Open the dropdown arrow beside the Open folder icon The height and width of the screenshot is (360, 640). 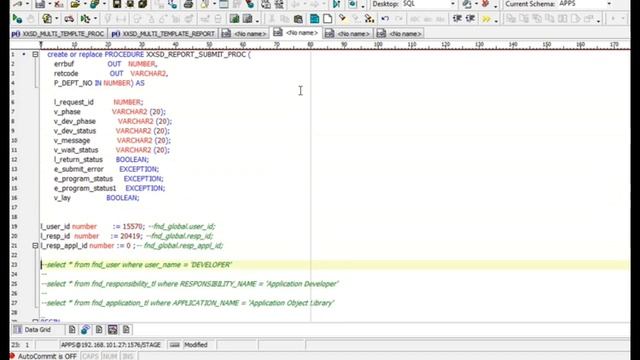[85, 4]
